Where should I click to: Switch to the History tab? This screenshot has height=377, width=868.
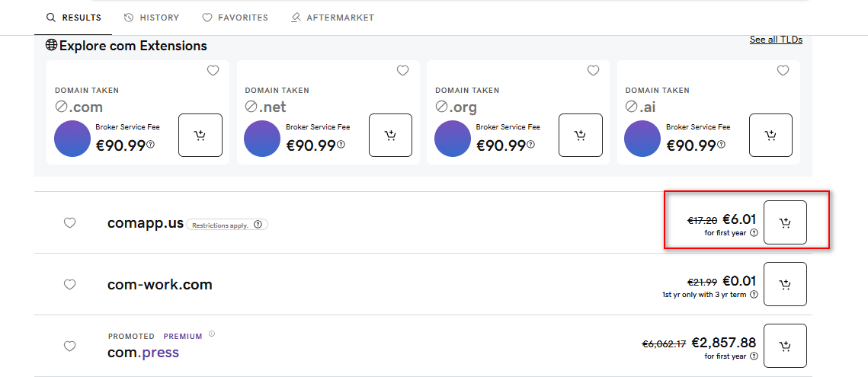[x=151, y=18]
